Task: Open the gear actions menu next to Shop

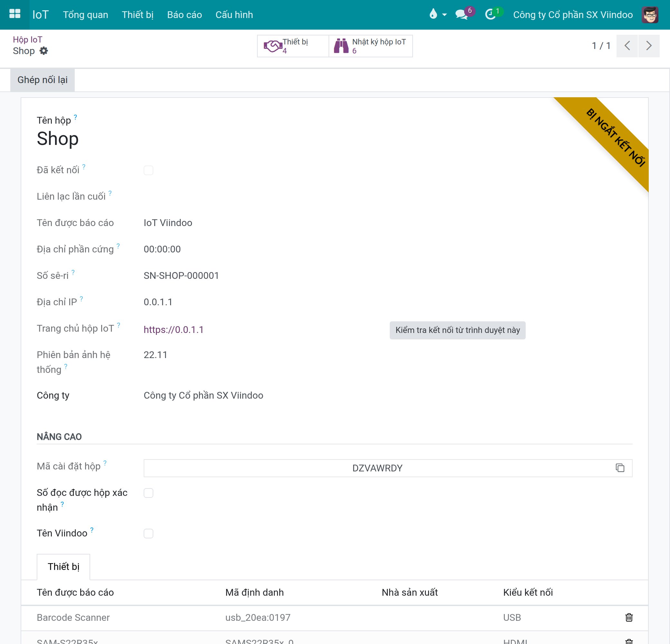Action: point(44,51)
